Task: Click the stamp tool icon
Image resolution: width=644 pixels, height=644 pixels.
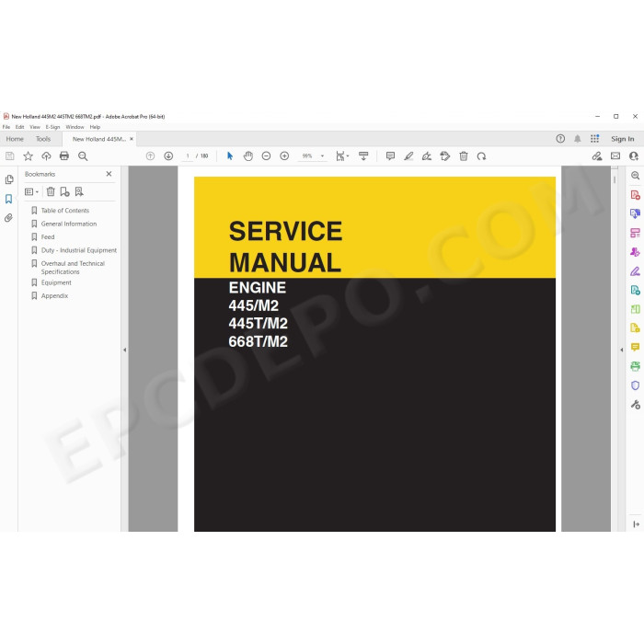Action: coord(444,156)
